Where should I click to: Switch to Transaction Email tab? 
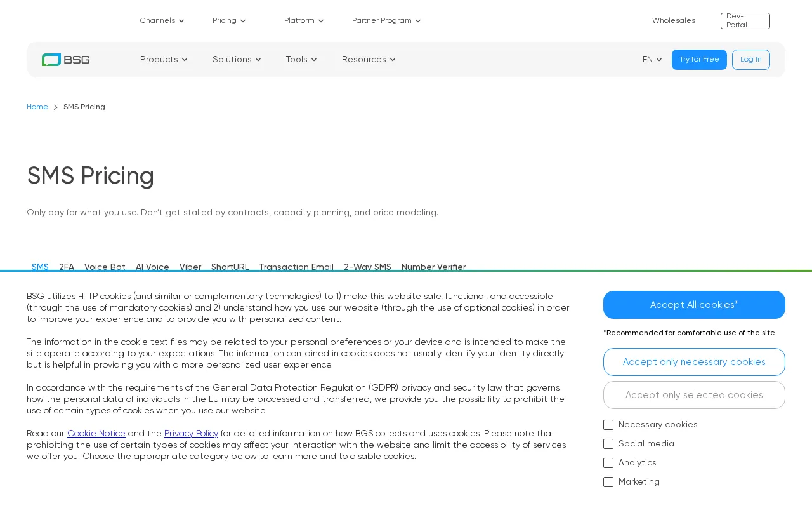pos(296,267)
